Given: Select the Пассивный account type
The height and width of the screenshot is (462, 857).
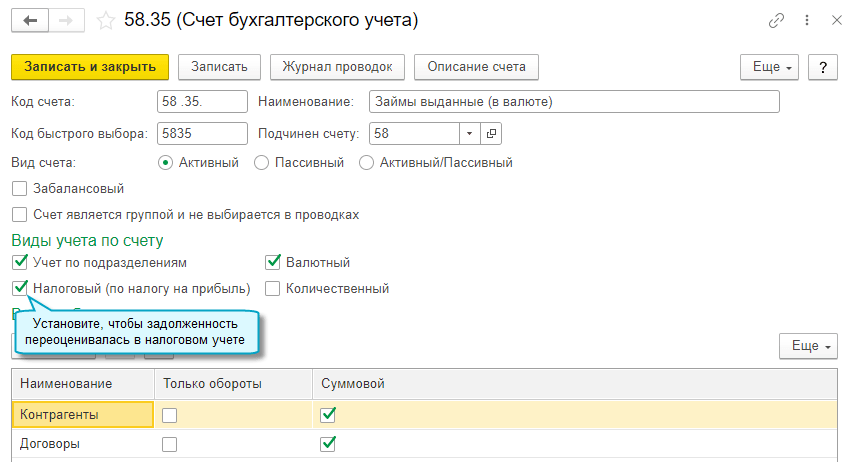Looking at the screenshot, I should 262,162.
